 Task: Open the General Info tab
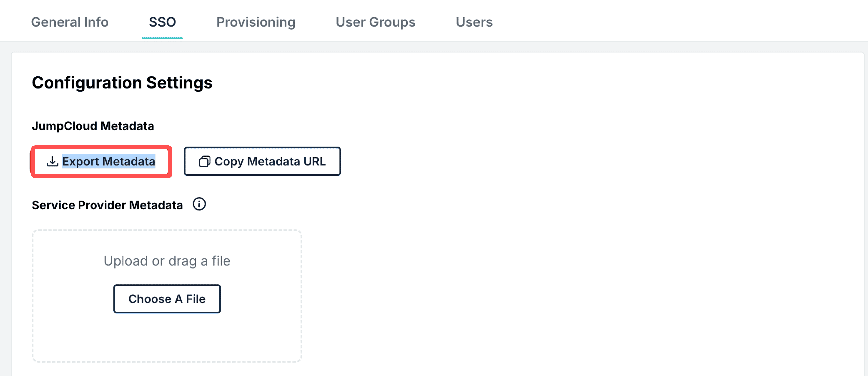click(x=70, y=22)
